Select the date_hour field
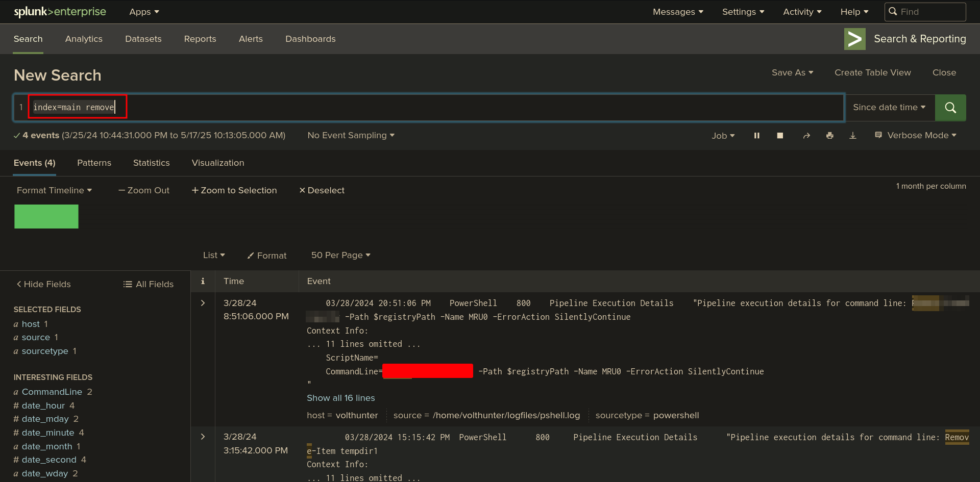The height and width of the screenshot is (482, 980). coord(44,405)
